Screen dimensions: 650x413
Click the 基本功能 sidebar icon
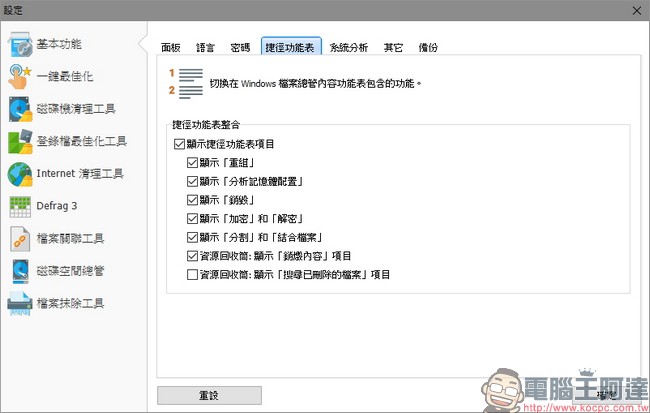20,45
